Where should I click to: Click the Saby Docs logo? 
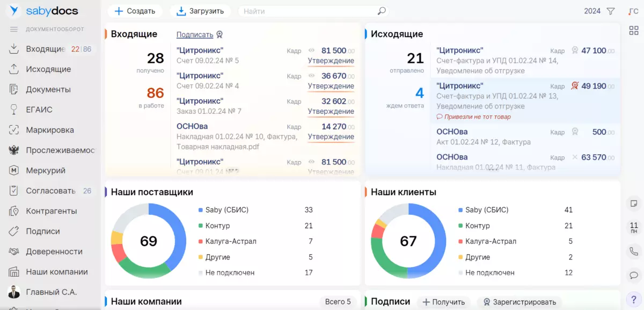(44, 11)
